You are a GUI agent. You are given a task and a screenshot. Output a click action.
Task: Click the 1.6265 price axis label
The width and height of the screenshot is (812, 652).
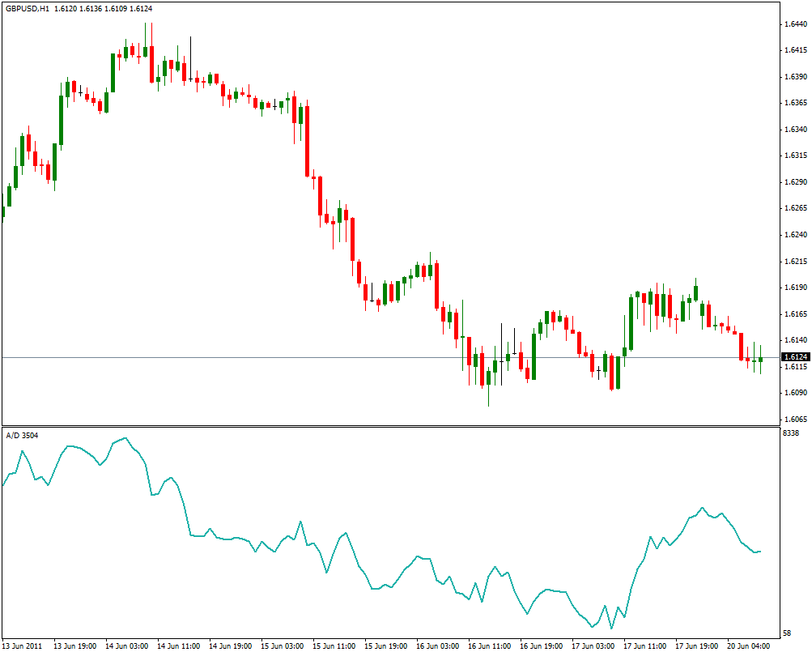click(796, 208)
